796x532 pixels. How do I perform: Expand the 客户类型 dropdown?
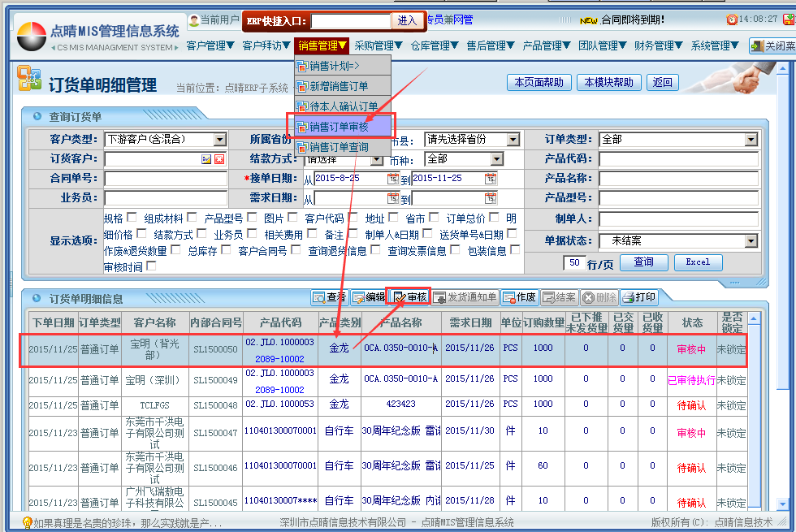pyautogui.click(x=219, y=140)
